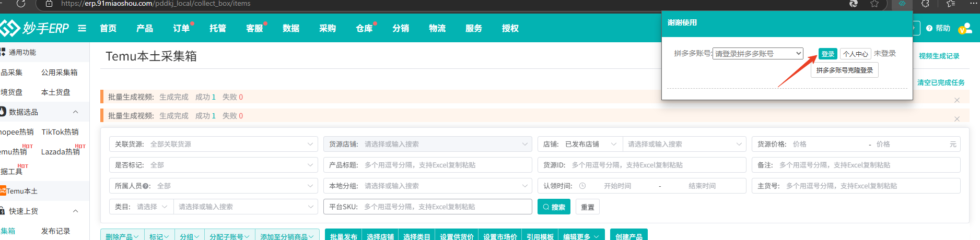Image resolution: width=980 pixels, height=240 pixels.
Task: Collapse the sidebar with the hamburger icon
Action: (x=82, y=28)
